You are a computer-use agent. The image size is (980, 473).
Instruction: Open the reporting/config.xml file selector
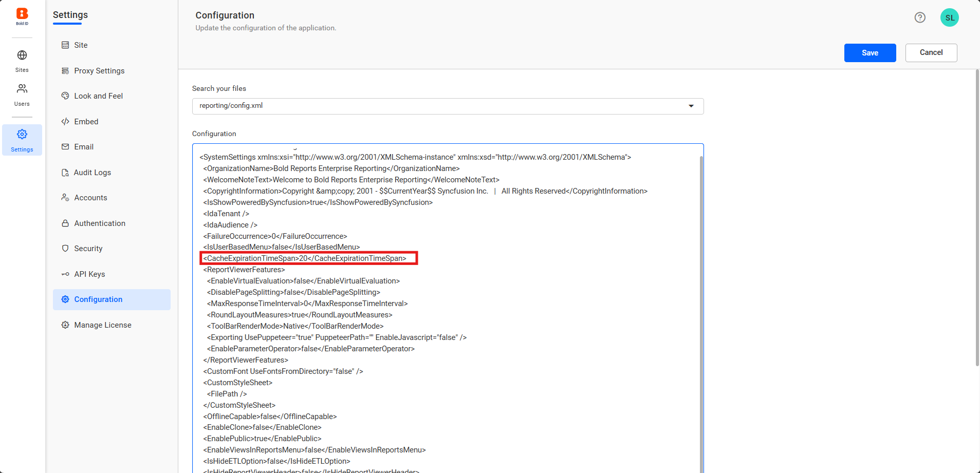[442, 106]
